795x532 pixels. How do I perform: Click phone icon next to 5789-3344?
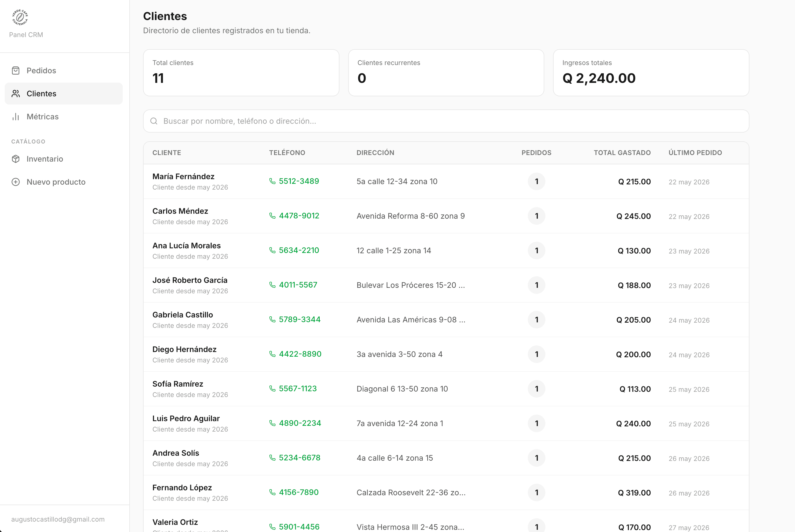pos(272,320)
